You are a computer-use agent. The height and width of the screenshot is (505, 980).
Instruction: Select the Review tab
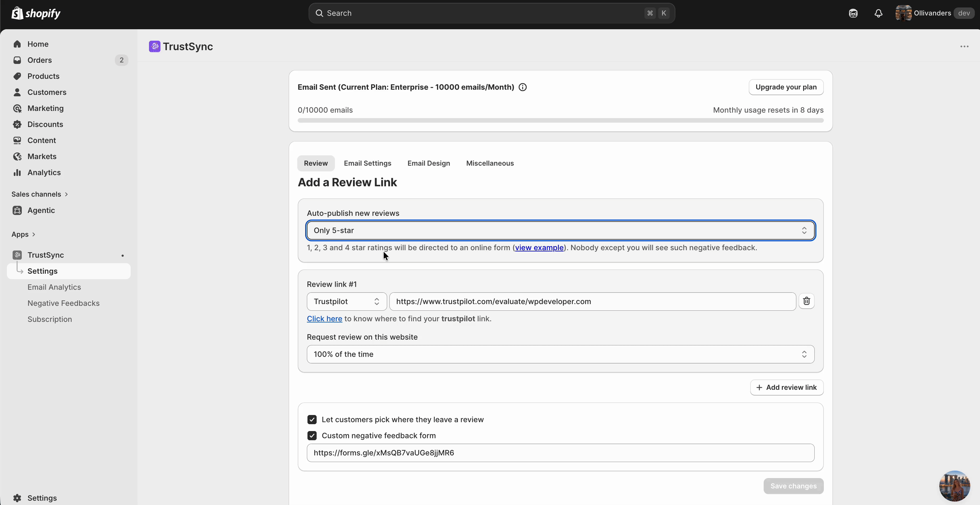pyautogui.click(x=316, y=163)
